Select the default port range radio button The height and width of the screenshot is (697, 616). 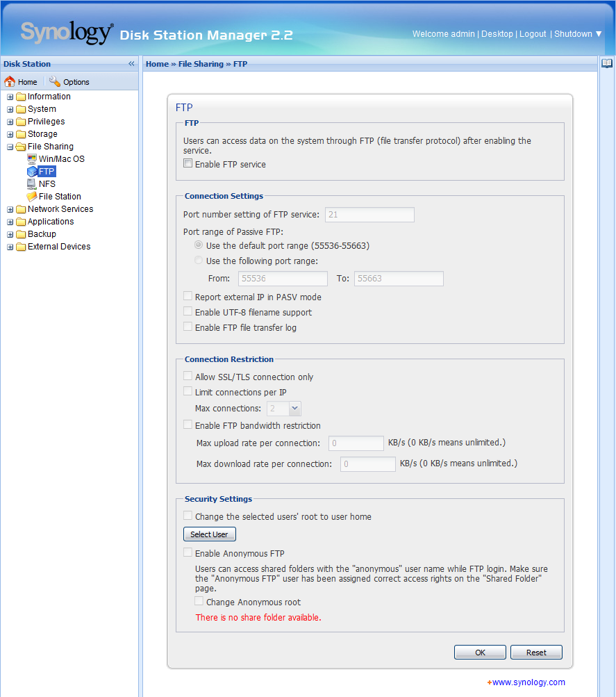click(199, 245)
